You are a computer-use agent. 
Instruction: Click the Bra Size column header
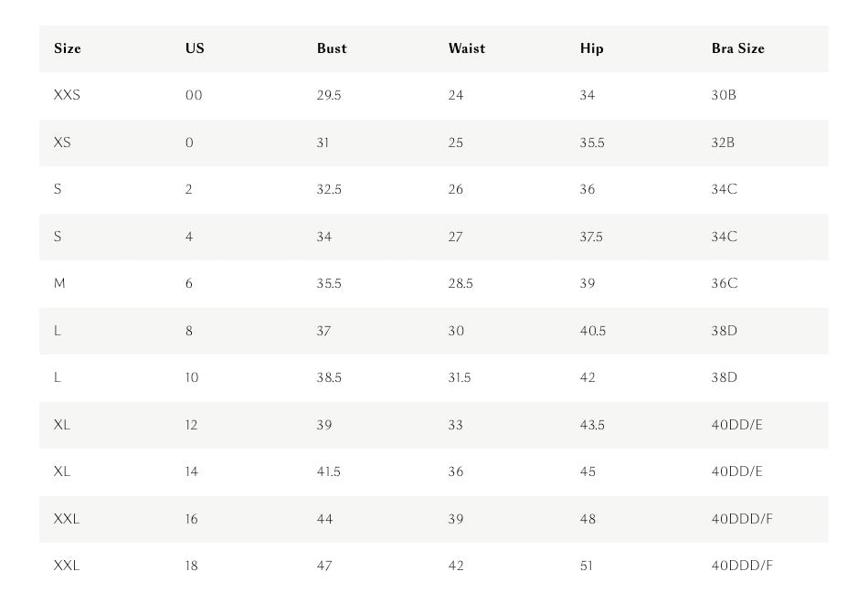point(738,48)
